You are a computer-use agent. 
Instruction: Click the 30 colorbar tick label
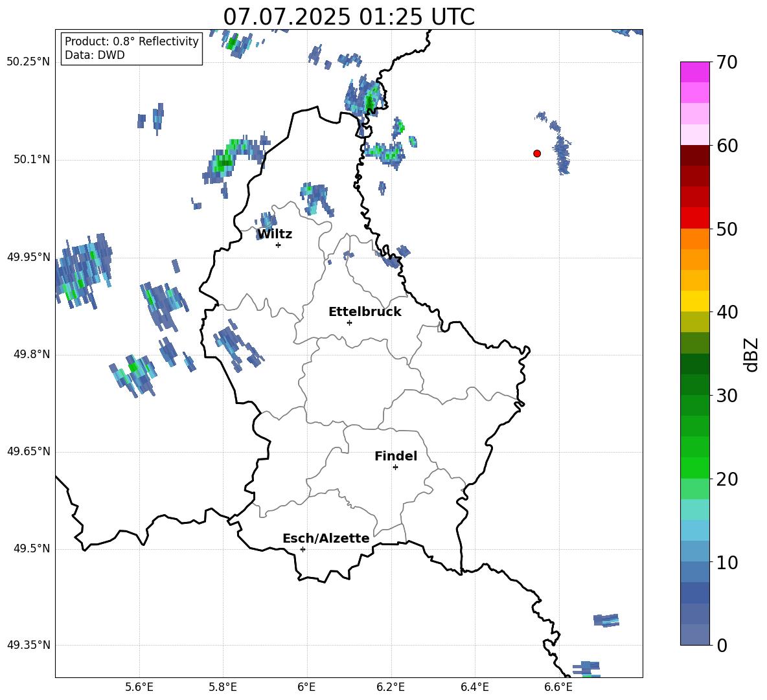click(x=727, y=395)
